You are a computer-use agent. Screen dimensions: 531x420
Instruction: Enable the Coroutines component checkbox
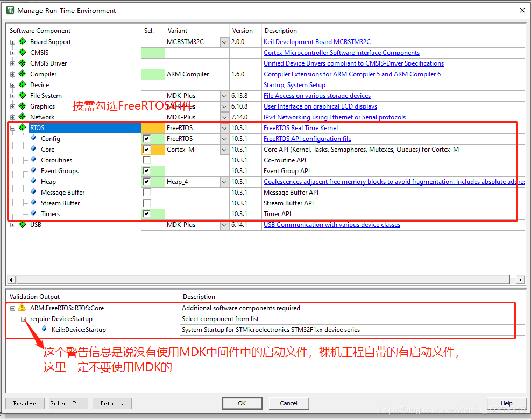click(147, 160)
